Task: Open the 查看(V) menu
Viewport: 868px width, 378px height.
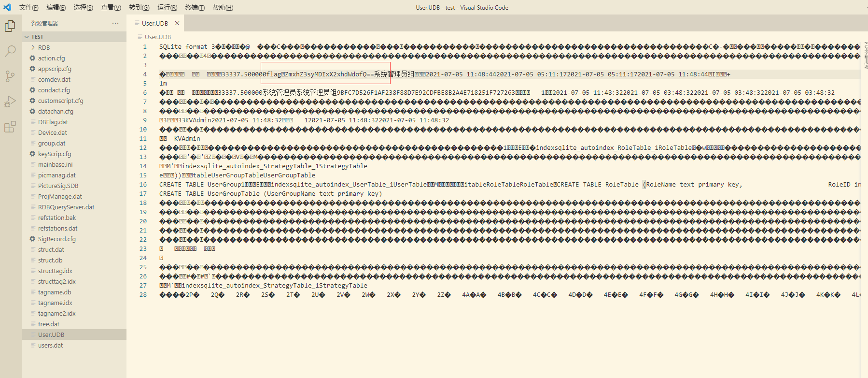Action: [x=111, y=7]
